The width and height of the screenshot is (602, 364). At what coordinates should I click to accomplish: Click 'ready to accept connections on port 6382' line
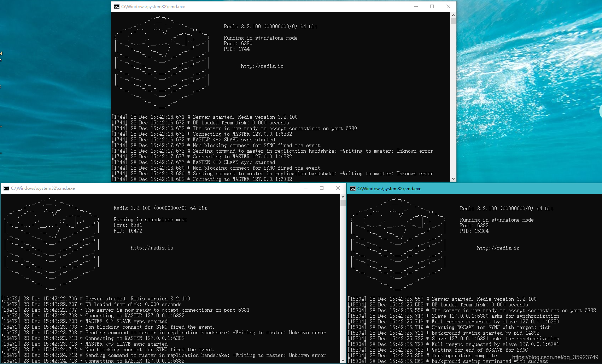click(472, 310)
